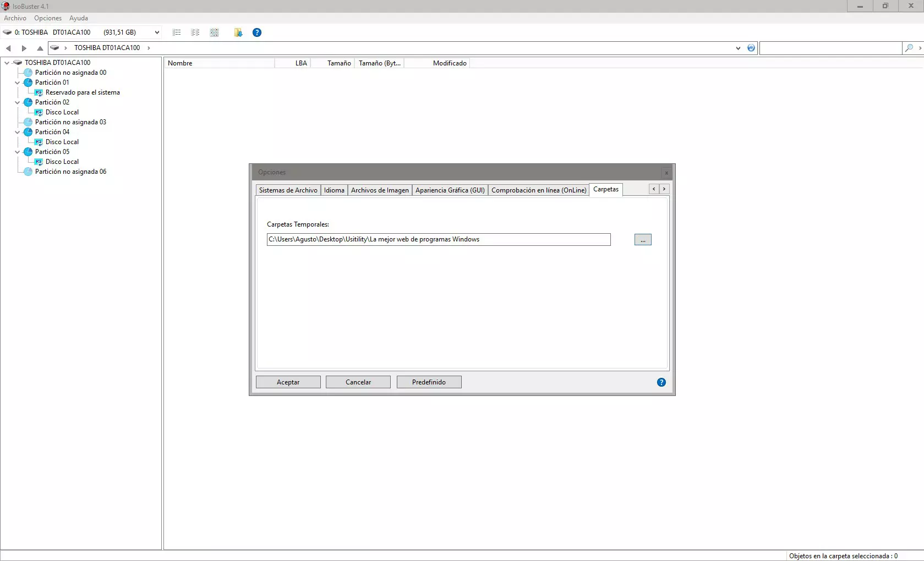Image resolution: width=924 pixels, height=561 pixels.
Task: Click the large icons view button
Action: 214,32
